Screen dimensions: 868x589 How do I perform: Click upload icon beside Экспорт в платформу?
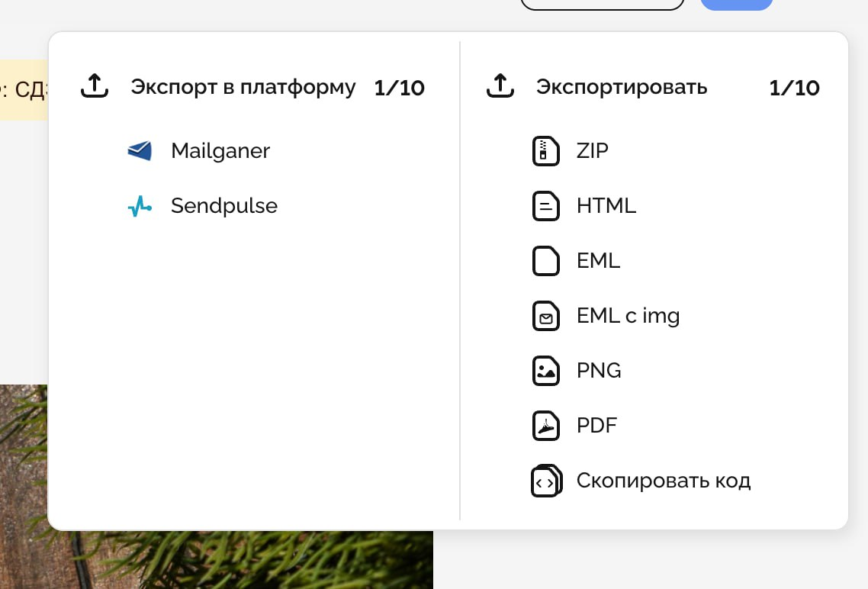point(94,87)
